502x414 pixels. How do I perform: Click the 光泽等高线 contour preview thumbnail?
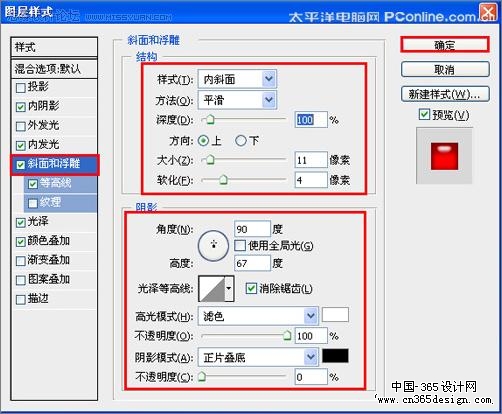(x=212, y=289)
